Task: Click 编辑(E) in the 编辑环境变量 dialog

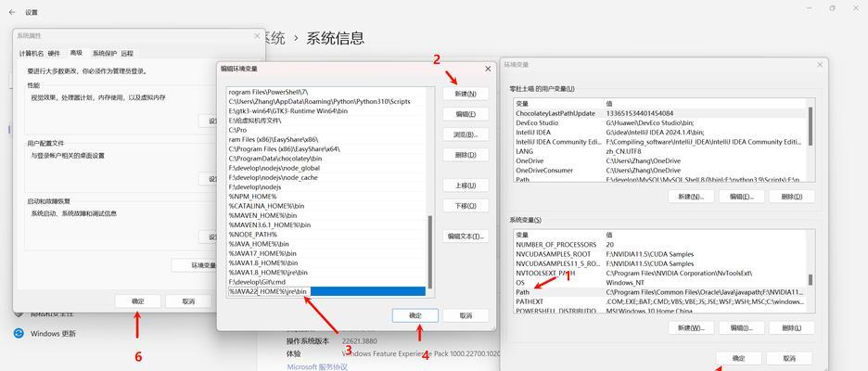Action: pos(466,114)
